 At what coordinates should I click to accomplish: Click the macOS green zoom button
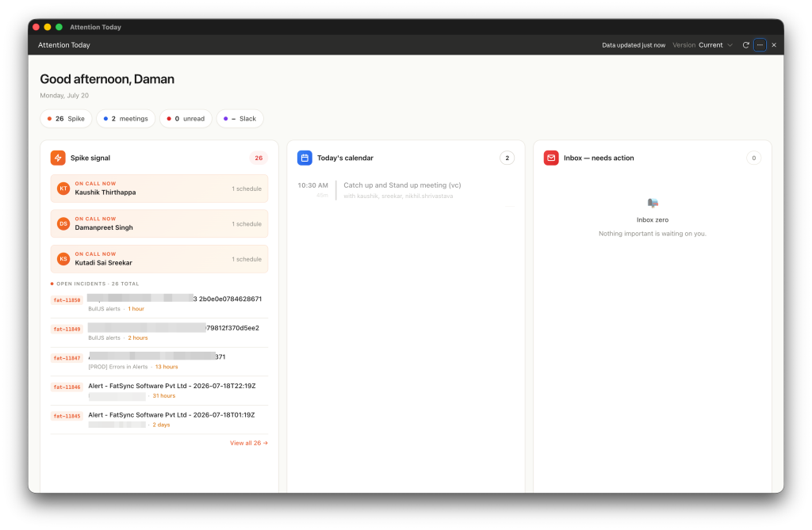[x=59, y=27]
